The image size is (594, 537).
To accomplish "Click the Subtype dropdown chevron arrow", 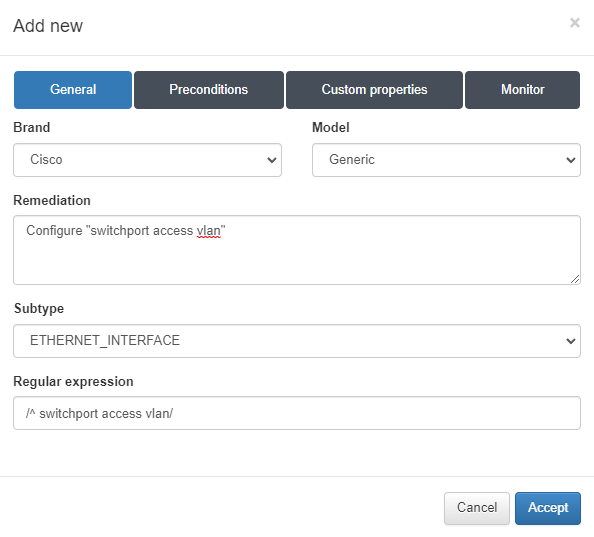I will tap(571, 341).
